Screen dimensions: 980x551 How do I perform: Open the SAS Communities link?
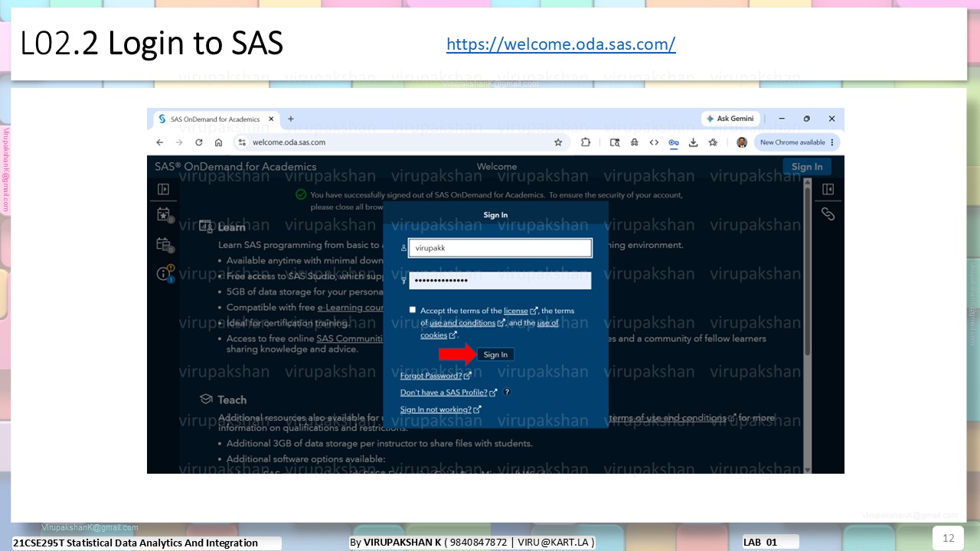[x=350, y=338]
